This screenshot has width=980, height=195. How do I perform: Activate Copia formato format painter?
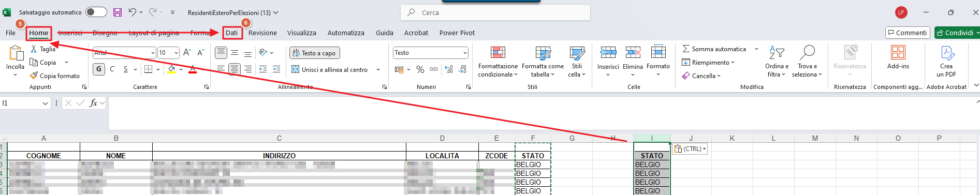point(55,76)
